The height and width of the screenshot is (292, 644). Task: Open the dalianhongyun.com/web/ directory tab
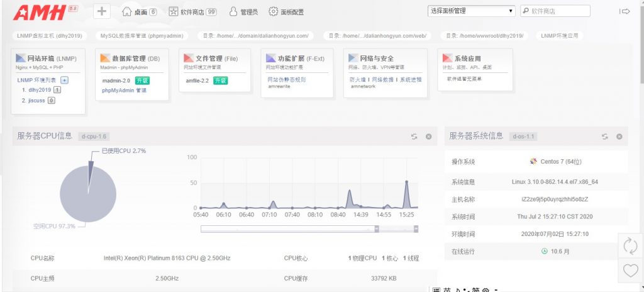pyautogui.click(x=377, y=36)
